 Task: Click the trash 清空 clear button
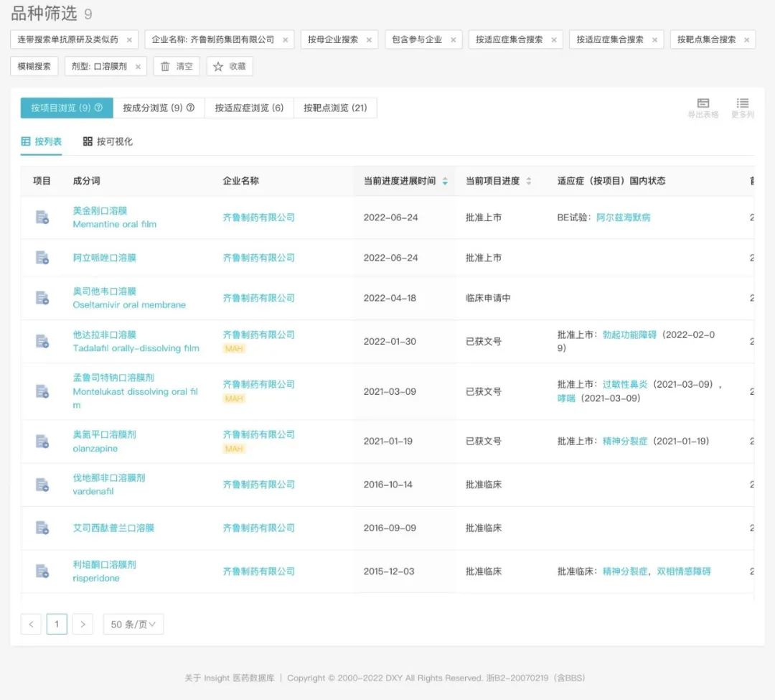tap(177, 67)
